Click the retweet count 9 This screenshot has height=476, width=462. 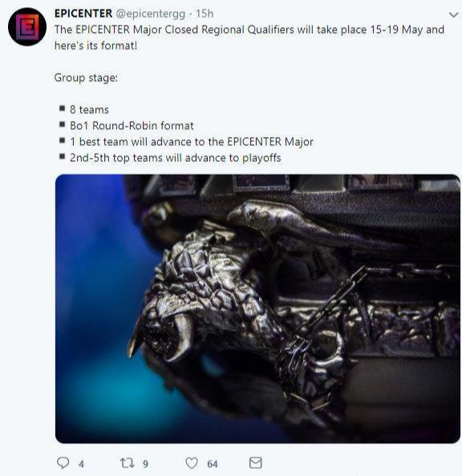point(146,464)
